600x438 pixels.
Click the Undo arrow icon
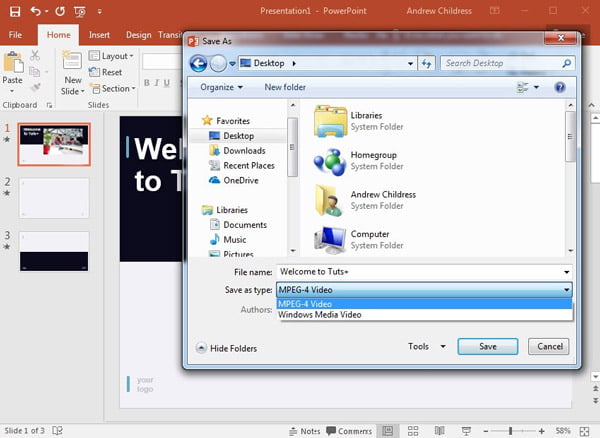pos(36,11)
